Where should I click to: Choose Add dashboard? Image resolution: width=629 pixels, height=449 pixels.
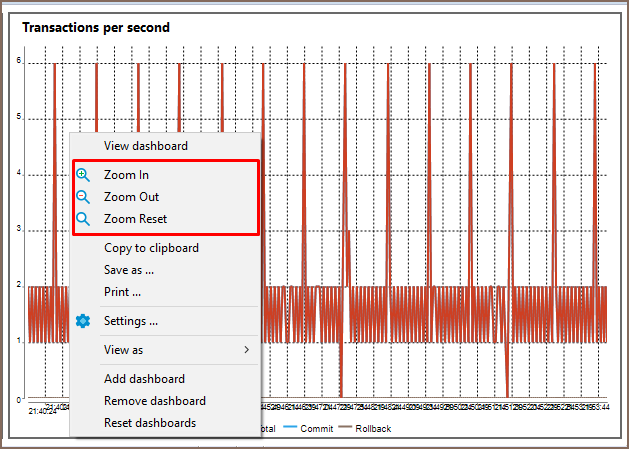click(144, 379)
